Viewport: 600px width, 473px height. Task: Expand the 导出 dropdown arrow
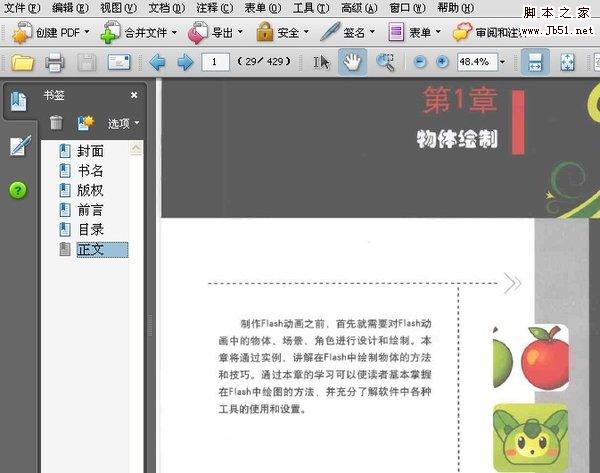point(240,32)
